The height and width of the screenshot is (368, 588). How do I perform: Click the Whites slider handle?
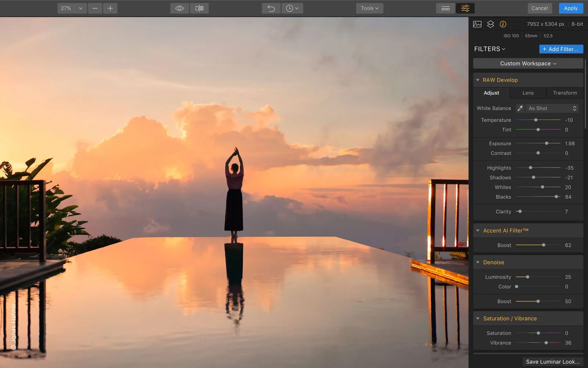tap(542, 187)
